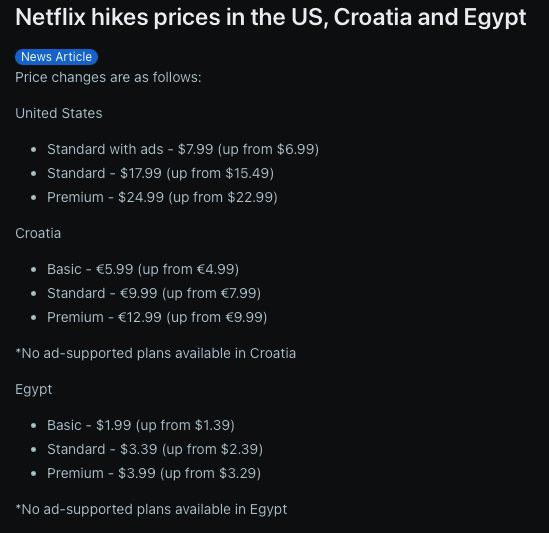Viewport: 549px width, 533px height.
Task: Click the US Standard $17.99 list item
Action: [160, 173]
